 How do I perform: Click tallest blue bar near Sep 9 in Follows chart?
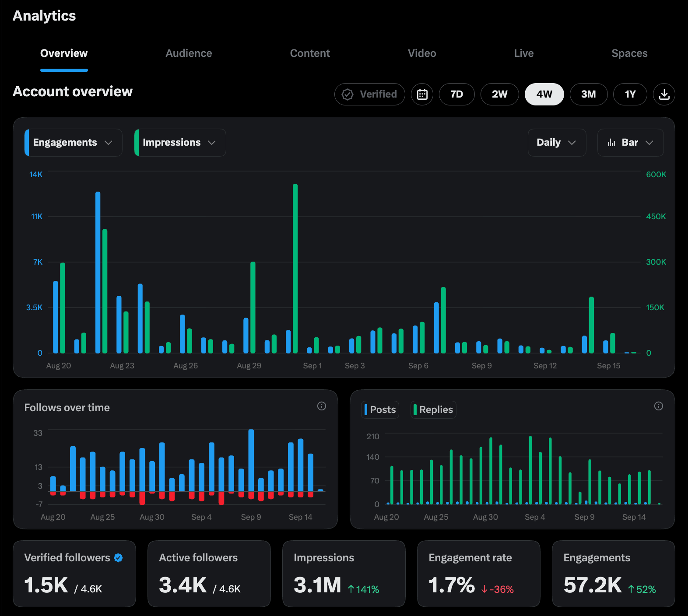pyautogui.click(x=251, y=460)
